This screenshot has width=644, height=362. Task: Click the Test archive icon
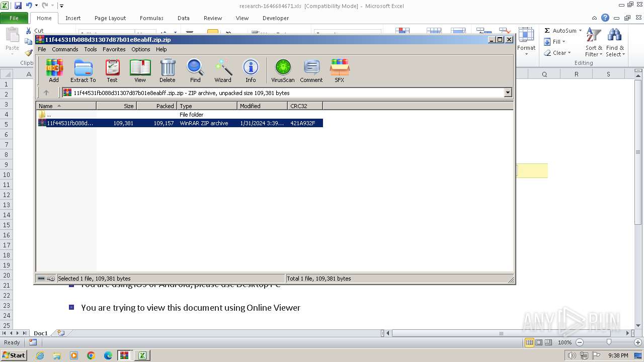tap(112, 70)
